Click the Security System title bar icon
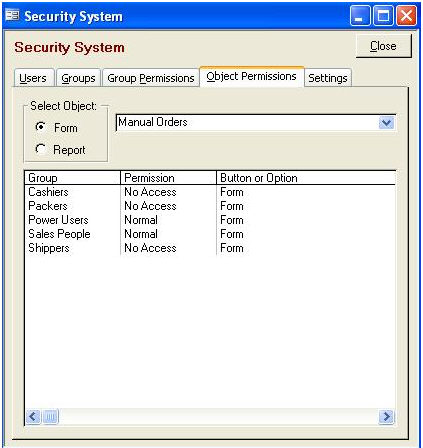 pyautogui.click(x=12, y=15)
